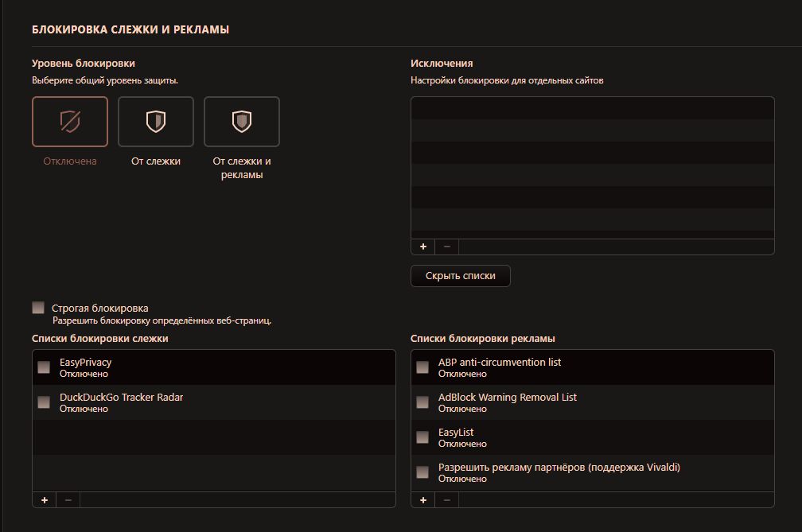Toggle the Vivaldi partner ads checkbox
Image resolution: width=802 pixels, height=532 pixels.
tap(422, 472)
